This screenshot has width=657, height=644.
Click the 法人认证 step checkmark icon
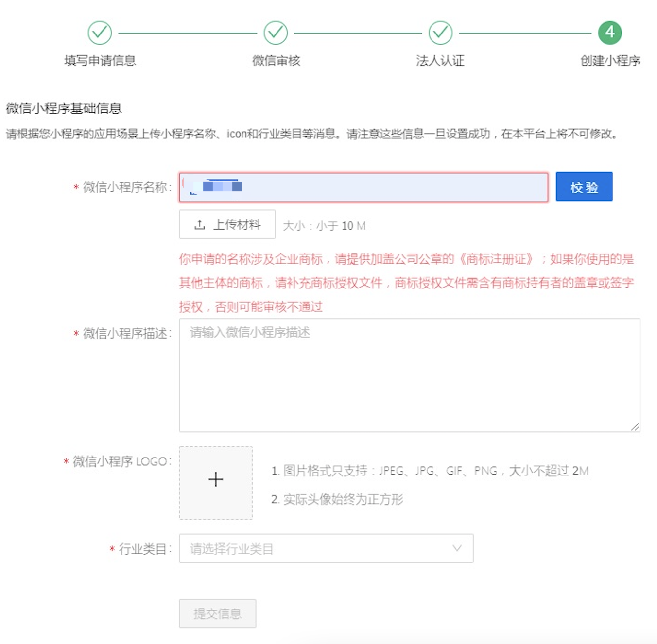pyautogui.click(x=440, y=33)
